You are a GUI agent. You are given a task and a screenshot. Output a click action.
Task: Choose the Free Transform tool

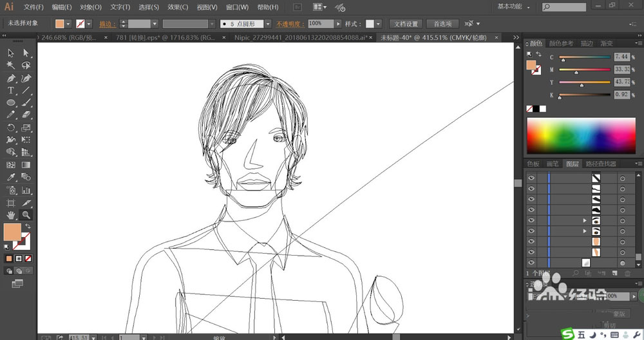26,140
